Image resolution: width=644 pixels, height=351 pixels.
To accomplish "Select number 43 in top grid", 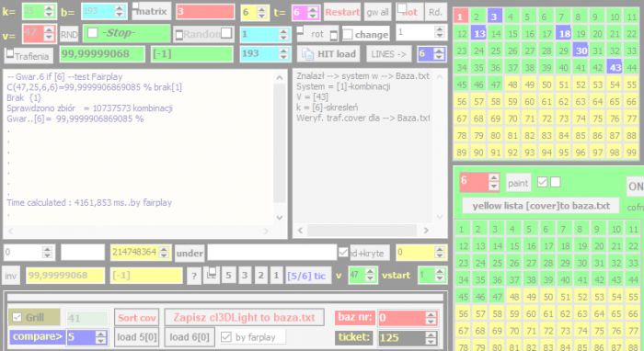I will pos(615,67).
